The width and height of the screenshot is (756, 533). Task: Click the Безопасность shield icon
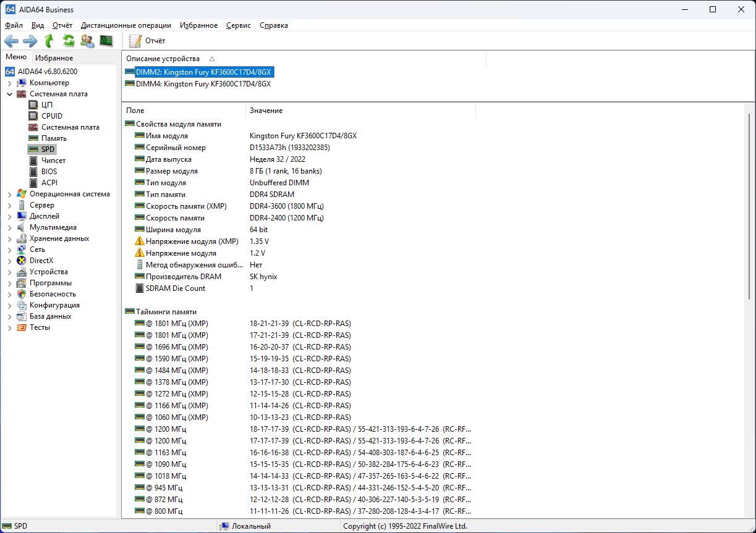pos(22,294)
